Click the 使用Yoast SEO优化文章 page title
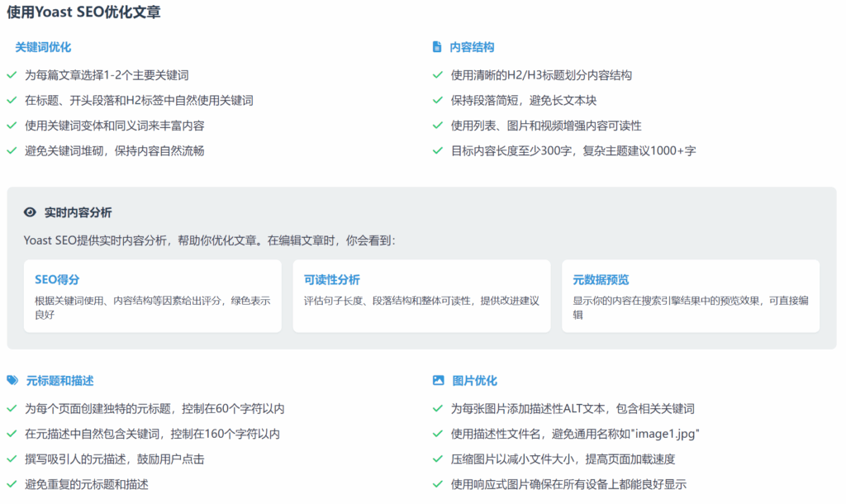The image size is (846, 504). point(83,12)
